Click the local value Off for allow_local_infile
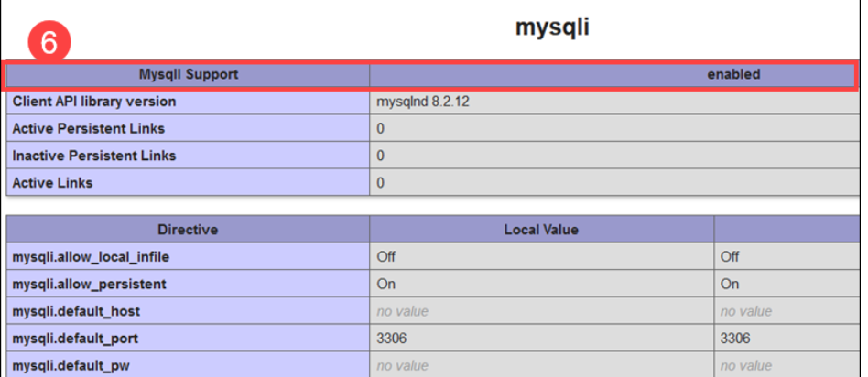The image size is (868, 377). pos(385,257)
